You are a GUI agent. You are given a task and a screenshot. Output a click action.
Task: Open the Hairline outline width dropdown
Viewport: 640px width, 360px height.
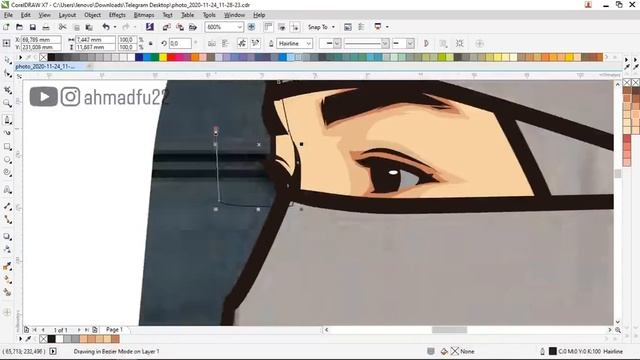pos(309,43)
